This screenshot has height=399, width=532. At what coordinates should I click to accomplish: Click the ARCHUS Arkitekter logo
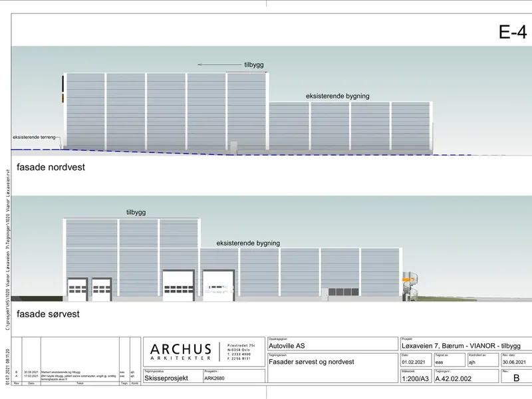(181, 352)
